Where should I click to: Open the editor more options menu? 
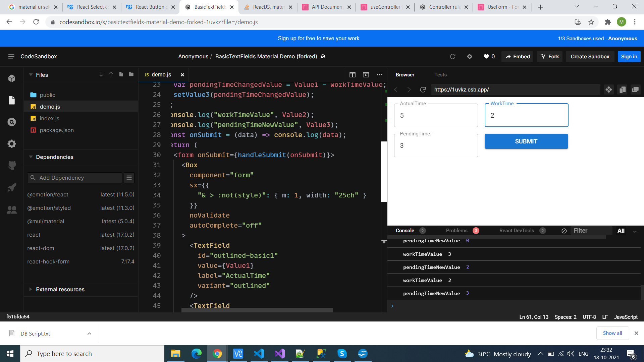pos(379,75)
